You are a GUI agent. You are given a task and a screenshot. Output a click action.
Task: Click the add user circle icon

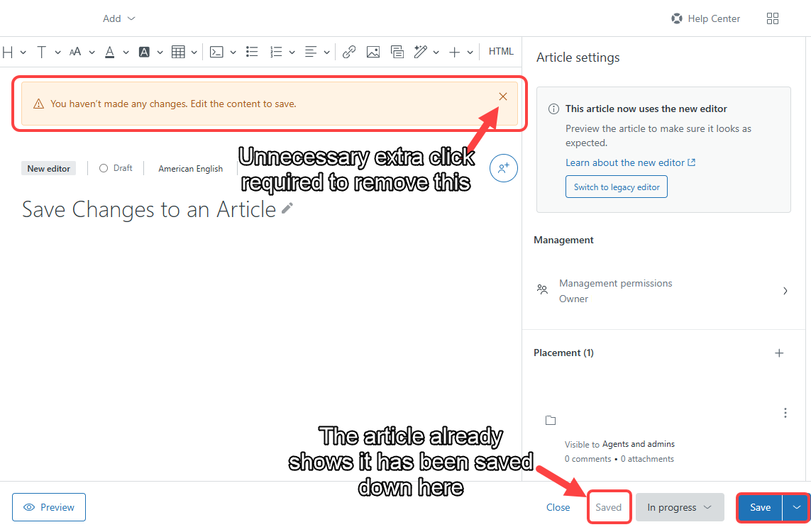pos(504,168)
